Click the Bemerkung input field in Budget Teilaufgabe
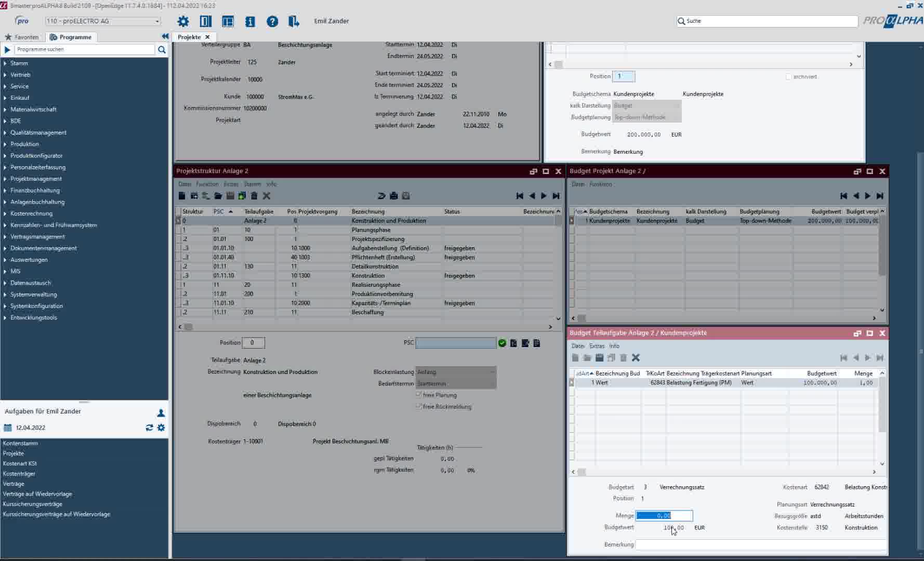This screenshot has width=924, height=561. click(x=761, y=544)
